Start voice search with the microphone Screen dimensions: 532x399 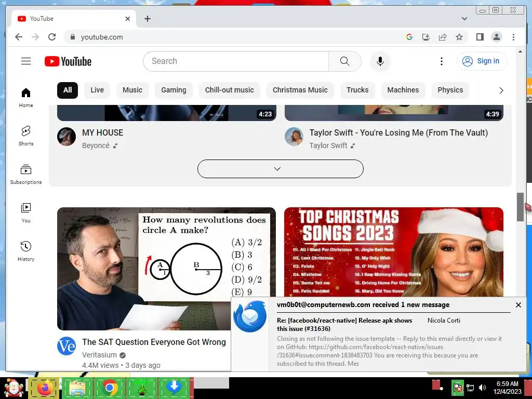pos(380,61)
